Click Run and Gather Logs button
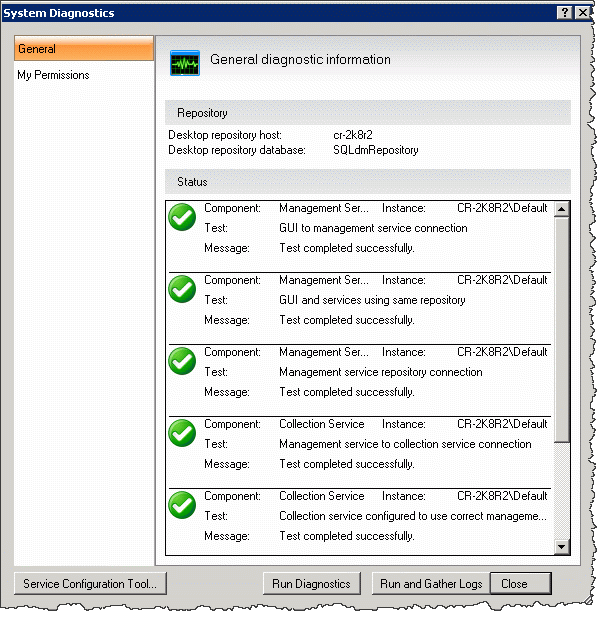The width and height of the screenshot is (612, 626). click(x=431, y=584)
